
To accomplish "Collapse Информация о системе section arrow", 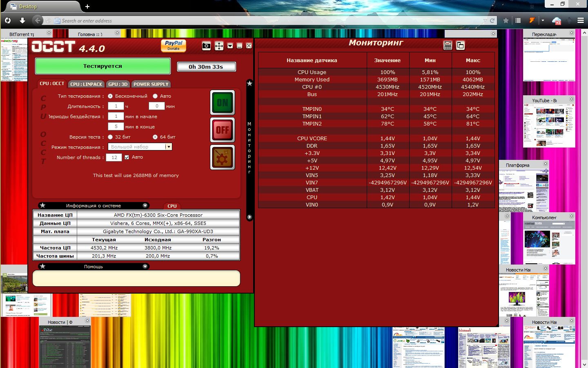I will click(x=145, y=205).
